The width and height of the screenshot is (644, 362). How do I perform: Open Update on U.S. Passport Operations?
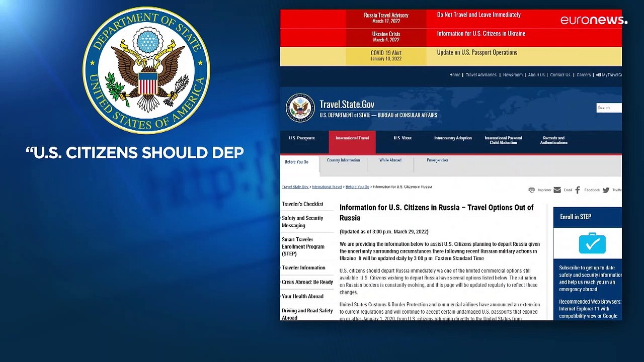click(x=477, y=52)
